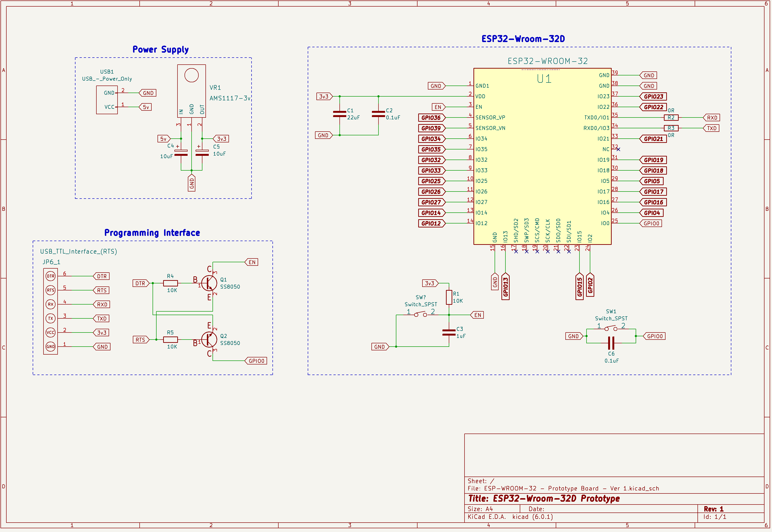This screenshot has width=772, height=532.
Task: Click the GPIO21 net label
Action: click(x=653, y=139)
